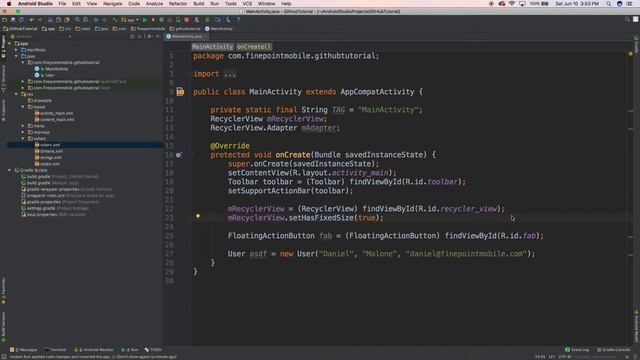Screen dimensions: 640x360
Task: Open the app run configuration dropdown
Action: pyautogui.click(x=130, y=20)
